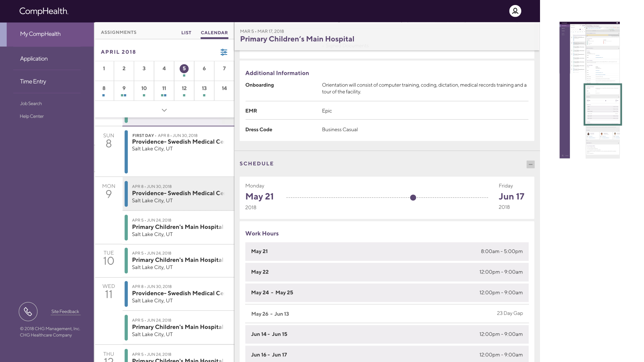Click the APRIL 2018 month heading
This screenshot has width=644, height=362.
coord(118,52)
